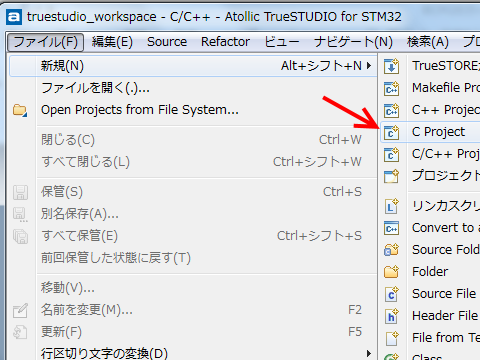The height and width of the screenshot is (360, 480).
Task: Open the 検索(A) menu
Action: point(428,42)
